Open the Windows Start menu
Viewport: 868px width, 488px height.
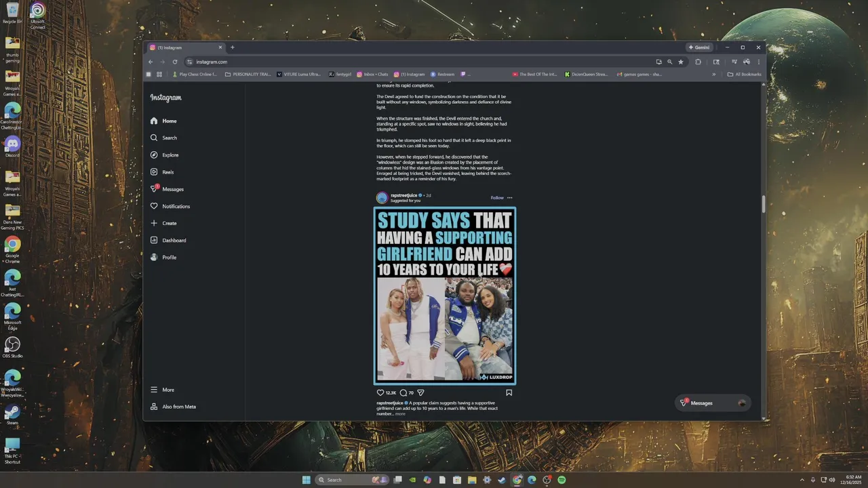tap(307, 480)
